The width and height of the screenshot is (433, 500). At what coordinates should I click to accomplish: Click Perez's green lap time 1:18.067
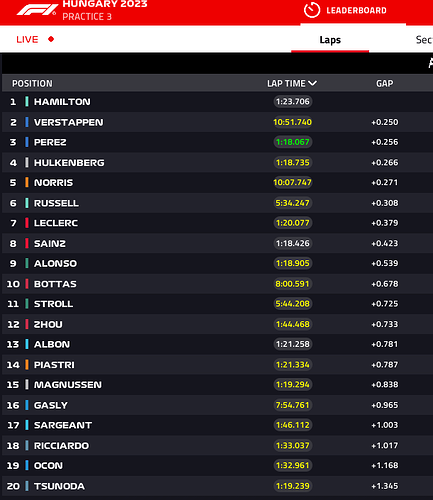(x=293, y=142)
